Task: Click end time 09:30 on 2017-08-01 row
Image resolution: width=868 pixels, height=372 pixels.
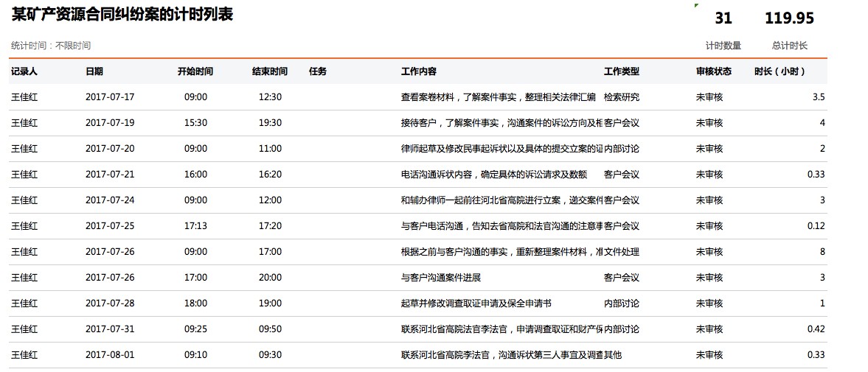Action: (x=270, y=355)
